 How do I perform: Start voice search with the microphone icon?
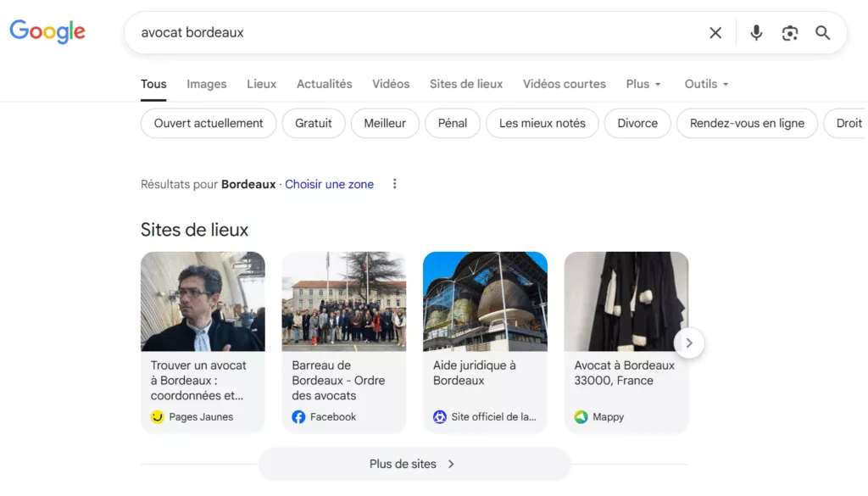756,33
